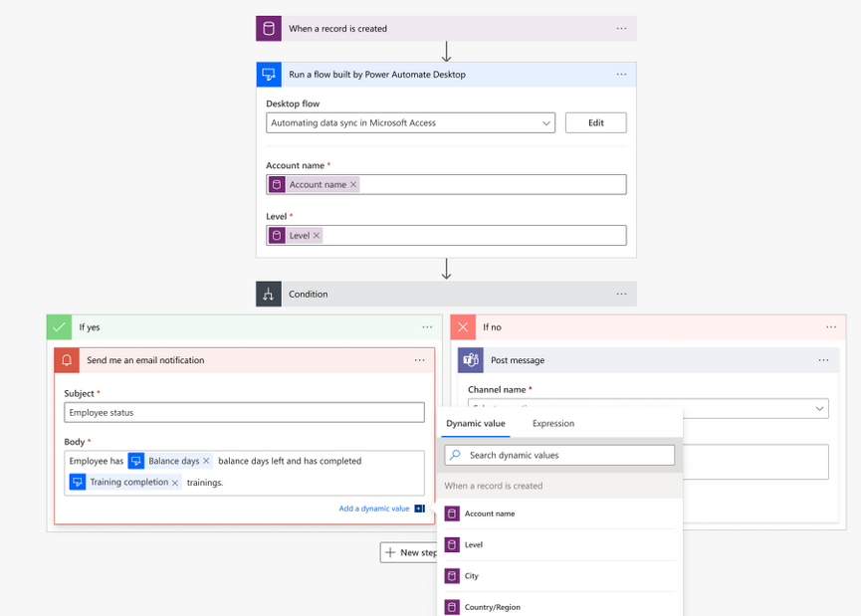This screenshot has width=861, height=616.
Task: Click the Edit button for the desktop flow
Action: [596, 123]
